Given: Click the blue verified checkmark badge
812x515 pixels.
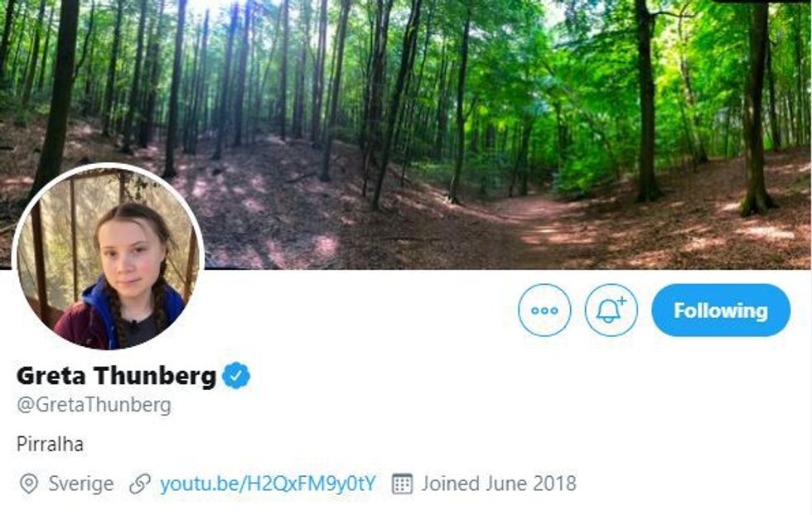Looking at the screenshot, I should coord(236,376).
